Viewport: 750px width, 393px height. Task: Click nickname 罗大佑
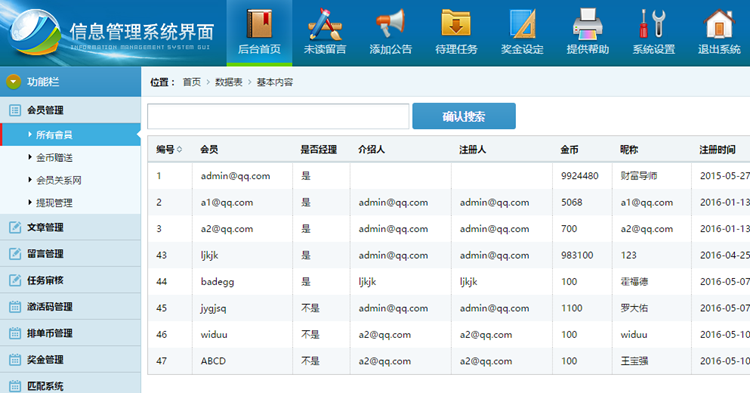[x=634, y=308]
